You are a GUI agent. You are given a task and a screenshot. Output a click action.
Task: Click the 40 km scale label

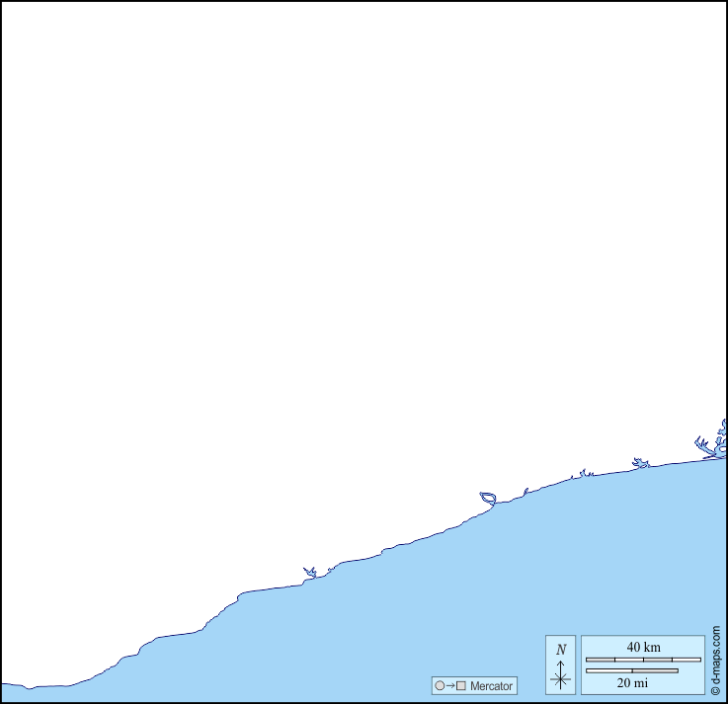643,647
